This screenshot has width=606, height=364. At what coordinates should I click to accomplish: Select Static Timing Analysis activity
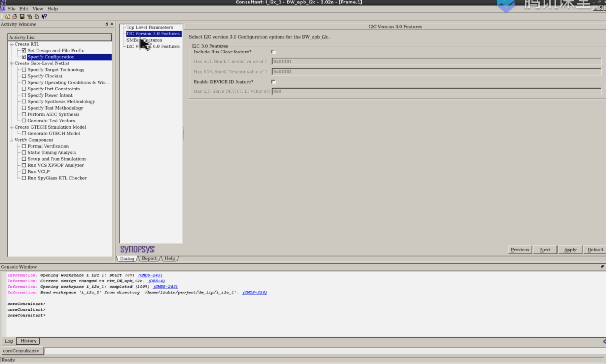pyautogui.click(x=52, y=153)
